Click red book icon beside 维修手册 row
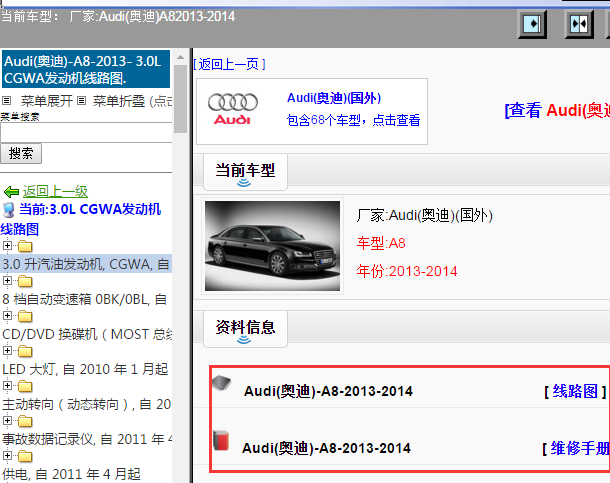The height and width of the screenshot is (483, 610). coord(221,441)
